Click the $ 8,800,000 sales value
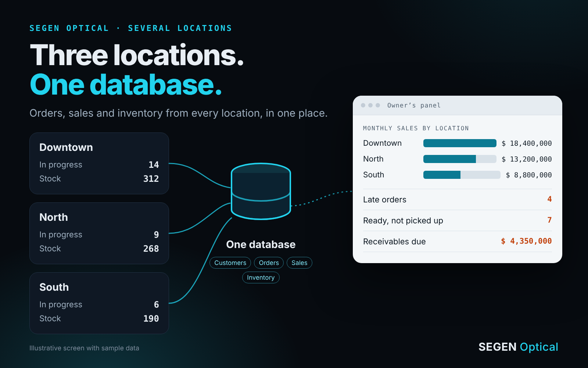This screenshot has height=368, width=588. [x=529, y=175]
